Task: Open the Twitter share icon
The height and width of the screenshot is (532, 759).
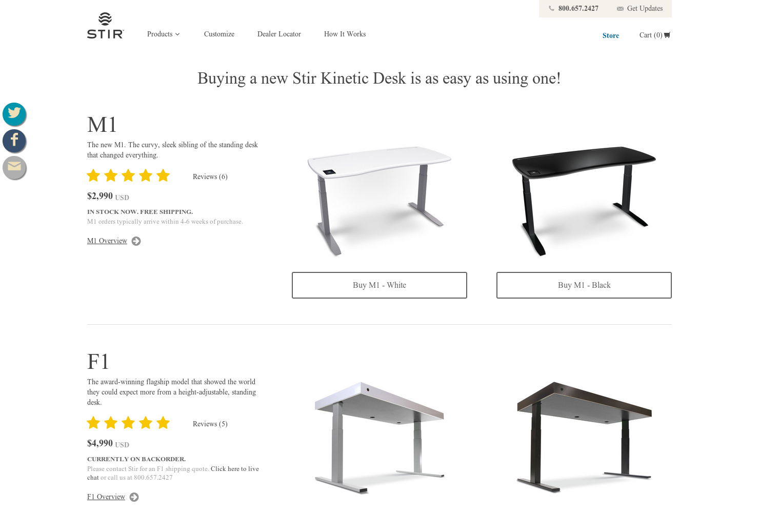Action: coord(14,114)
